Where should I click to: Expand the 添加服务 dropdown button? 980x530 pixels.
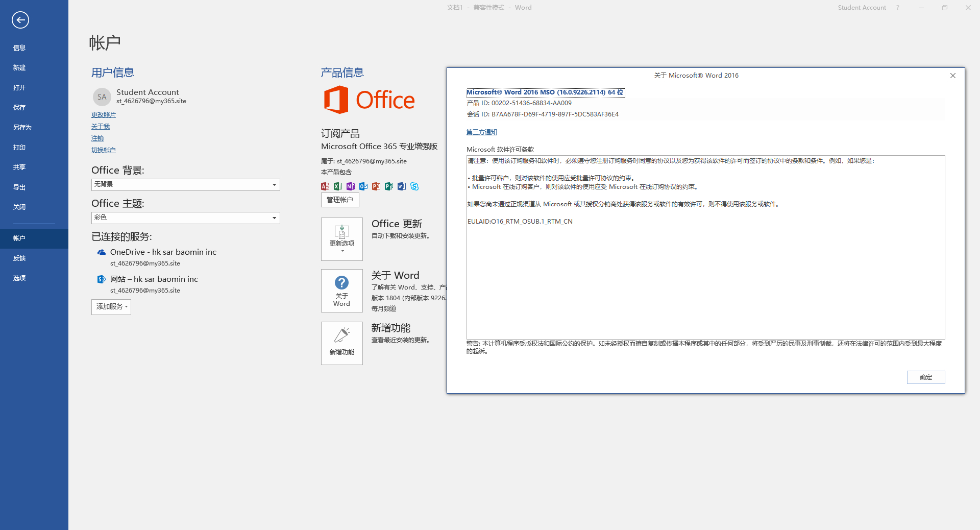pyautogui.click(x=111, y=307)
